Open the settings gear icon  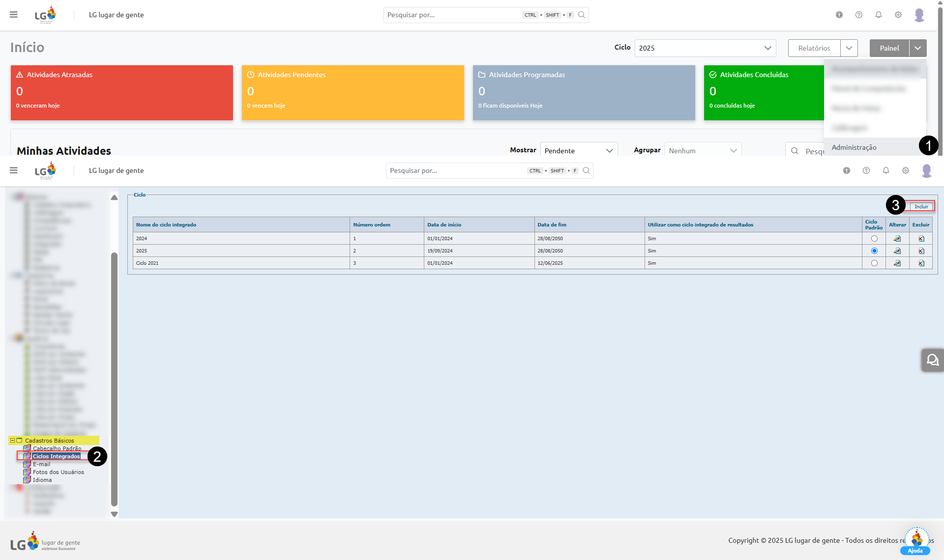click(898, 15)
